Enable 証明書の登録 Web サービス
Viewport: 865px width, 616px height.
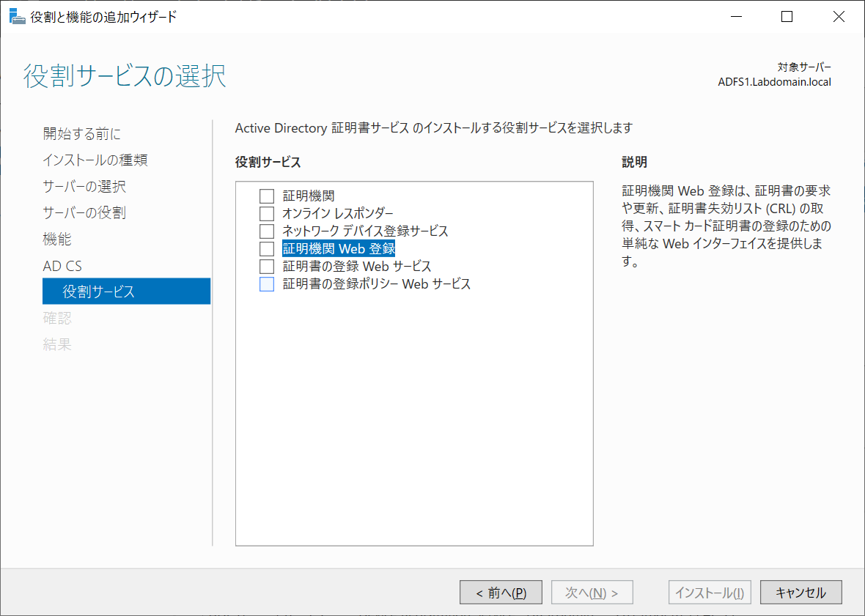(x=267, y=266)
